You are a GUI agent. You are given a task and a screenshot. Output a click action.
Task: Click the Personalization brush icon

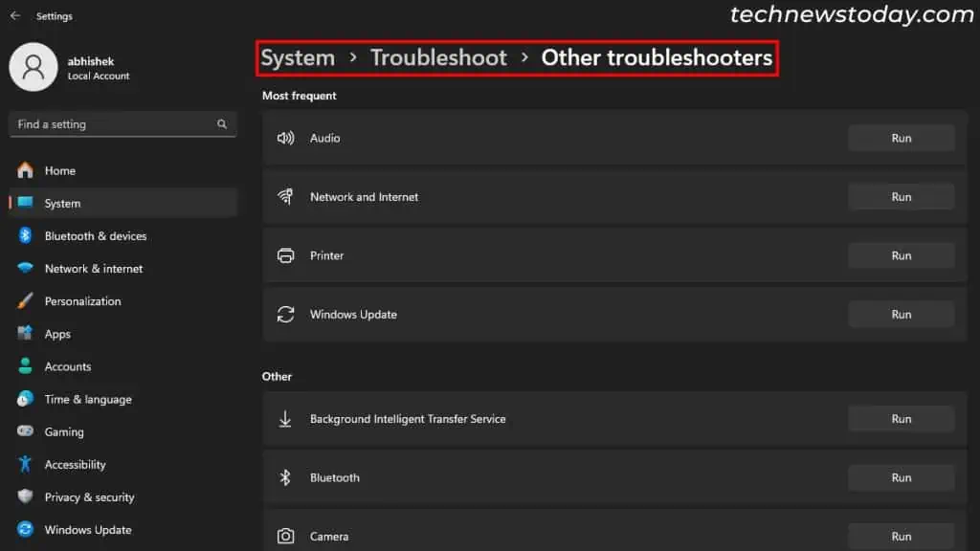pyautogui.click(x=25, y=300)
